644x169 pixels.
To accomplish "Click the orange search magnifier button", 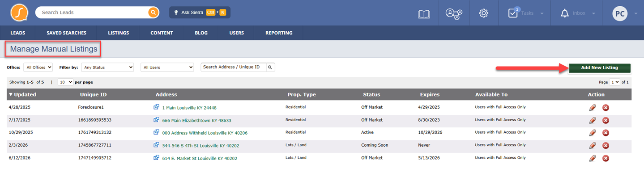I will (x=154, y=13).
